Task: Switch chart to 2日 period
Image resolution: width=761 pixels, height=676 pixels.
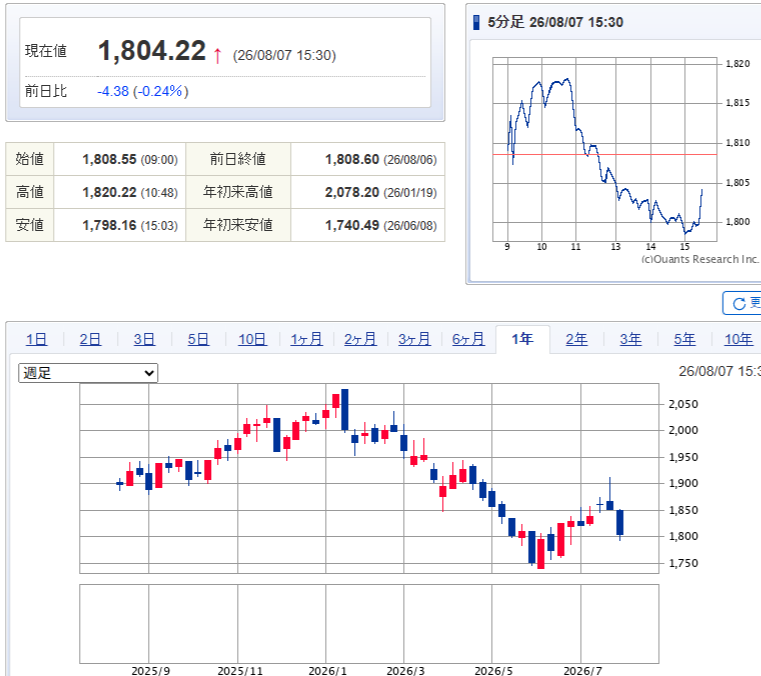Action: pyautogui.click(x=90, y=339)
